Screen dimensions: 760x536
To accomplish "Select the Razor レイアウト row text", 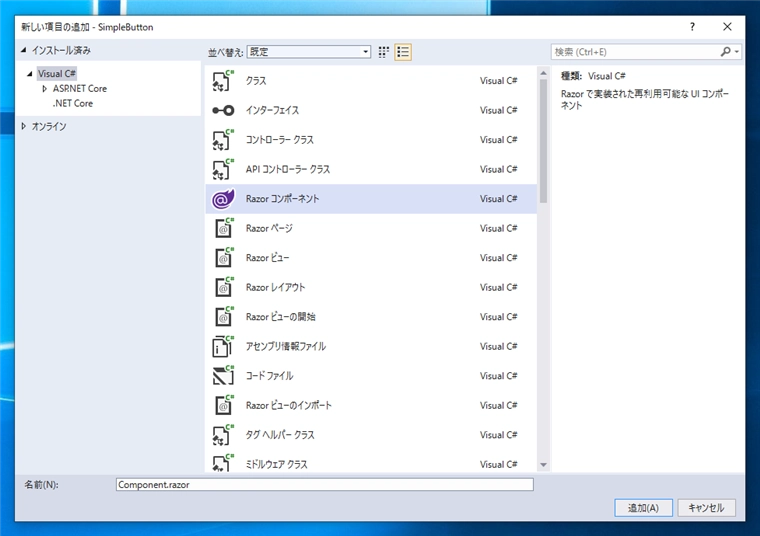I will click(x=275, y=287).
